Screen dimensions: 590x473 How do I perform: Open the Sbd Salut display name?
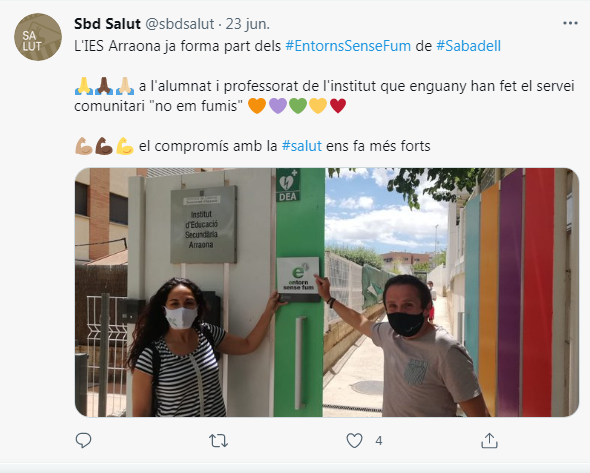click(x=107, y=24)
